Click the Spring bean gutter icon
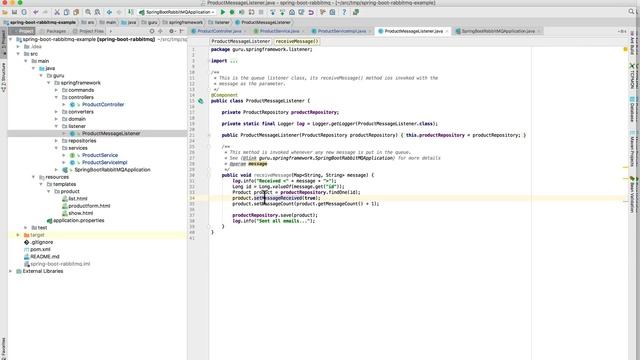 click(x=201, y=101)
